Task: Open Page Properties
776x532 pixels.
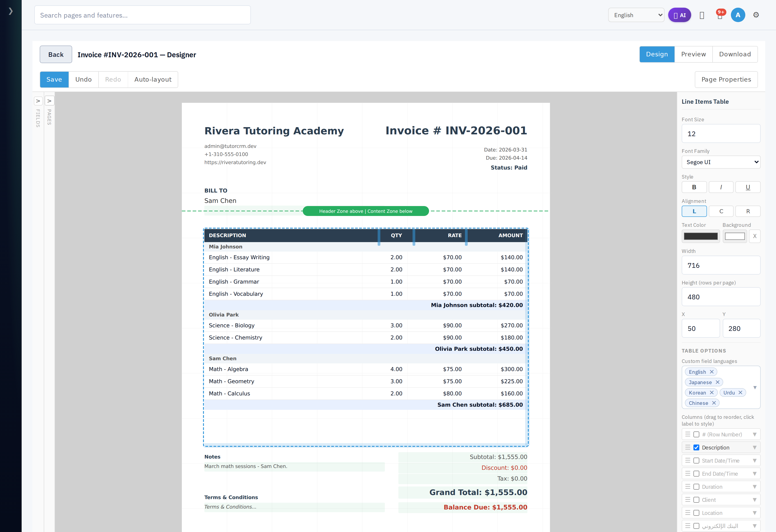Action: [x=726, y=79]
